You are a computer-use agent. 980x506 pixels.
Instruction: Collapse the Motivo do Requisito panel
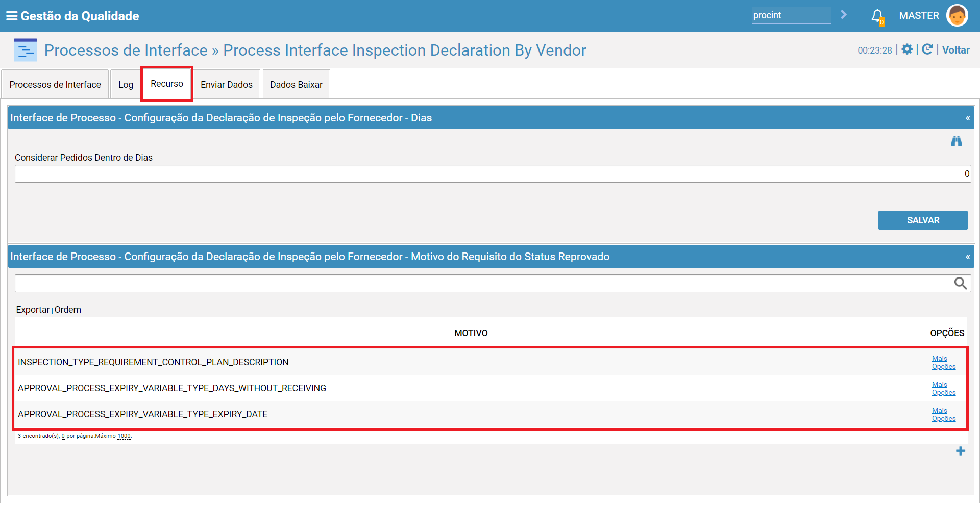coord(968,257)
